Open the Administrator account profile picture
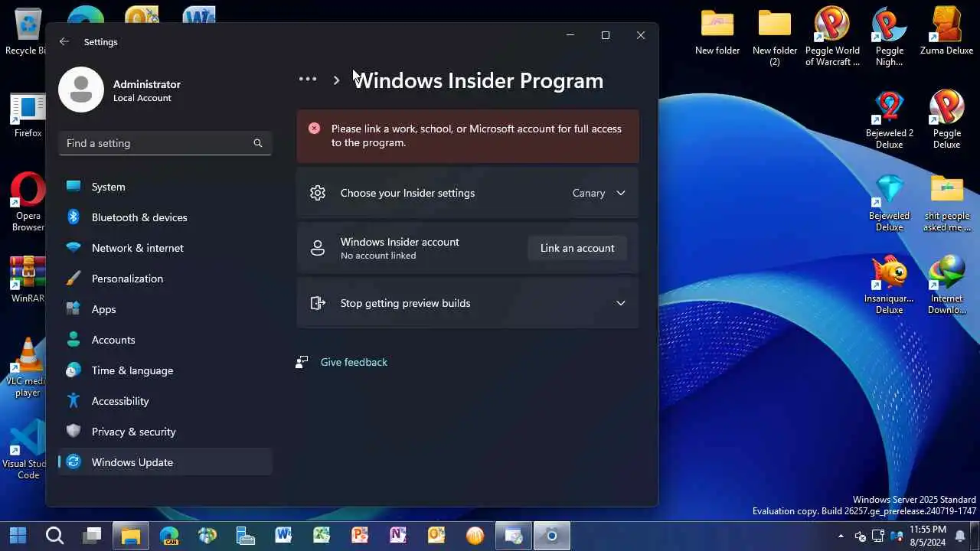The width and height of the screenshot is (980, 551). (x=81, y=90)
